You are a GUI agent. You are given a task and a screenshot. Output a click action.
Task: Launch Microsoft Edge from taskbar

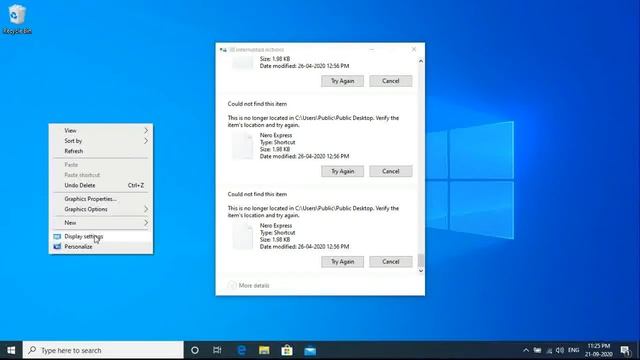click(242, 350)
